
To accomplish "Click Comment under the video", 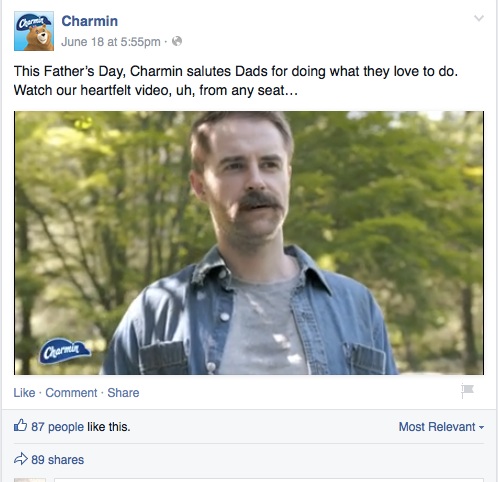I will point(71,393).
